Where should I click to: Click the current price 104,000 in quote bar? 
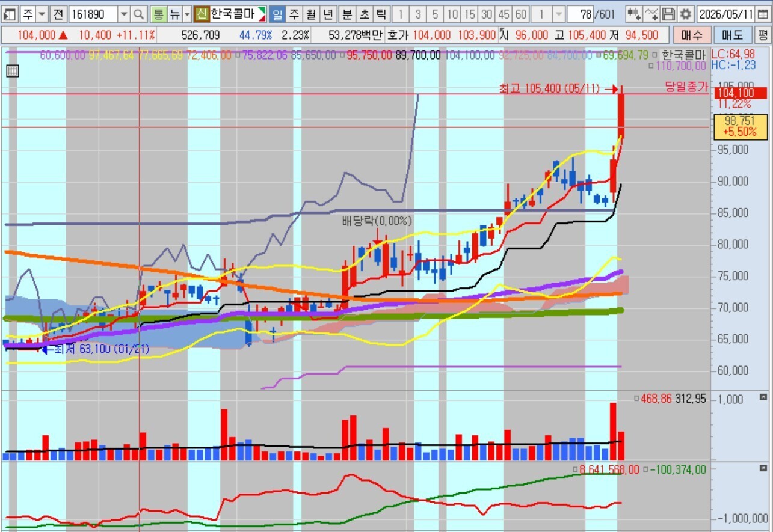point(37,35)
